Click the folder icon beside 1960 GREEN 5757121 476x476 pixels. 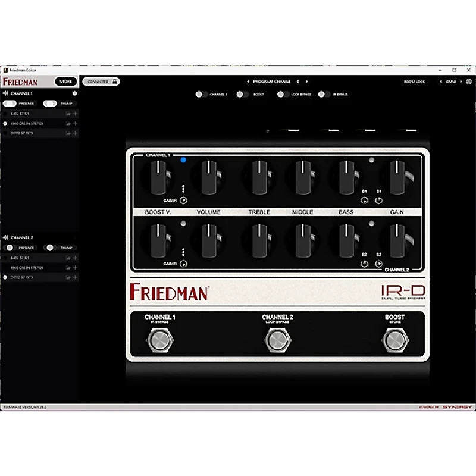coord(68,123)
